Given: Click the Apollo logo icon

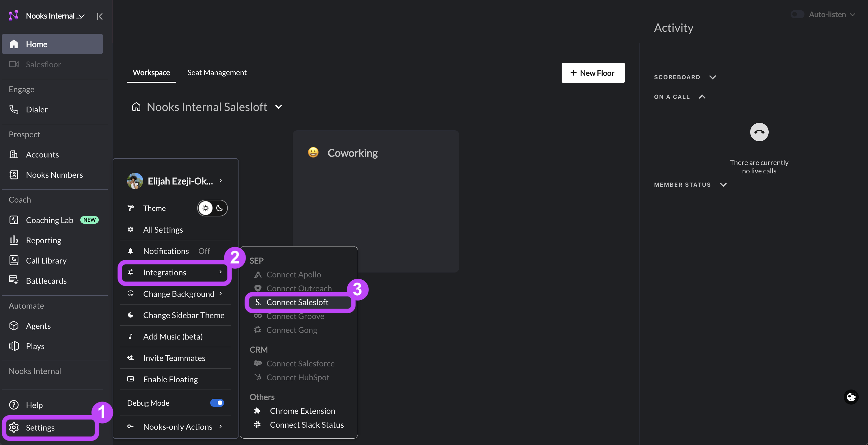Looking at the screenshot, I should tap(258, 275).
